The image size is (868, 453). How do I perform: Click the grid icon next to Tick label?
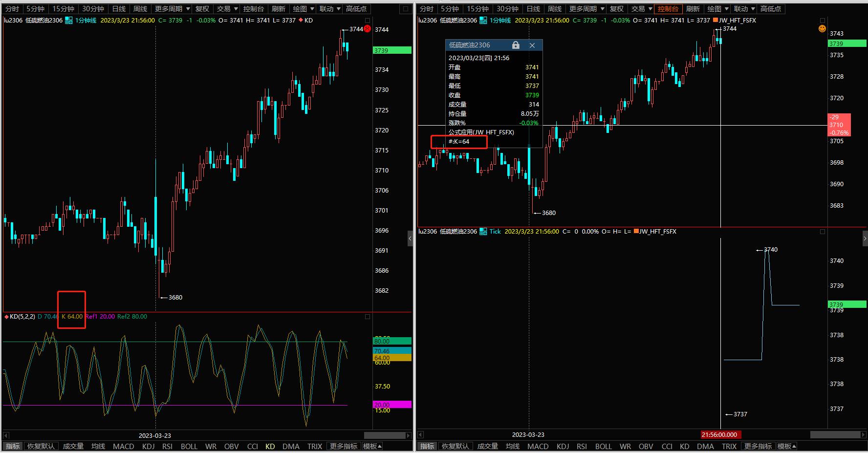(483, 232)
